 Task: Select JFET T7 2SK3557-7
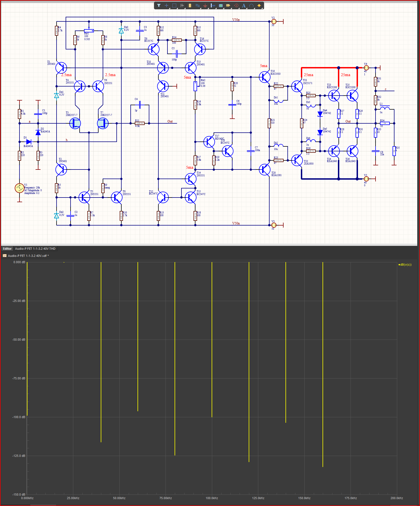(103, 123)
